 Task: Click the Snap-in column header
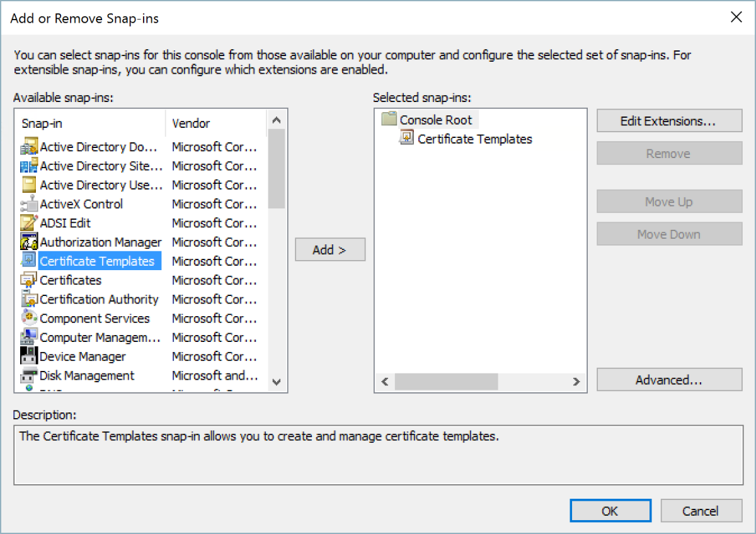[90, 123]
